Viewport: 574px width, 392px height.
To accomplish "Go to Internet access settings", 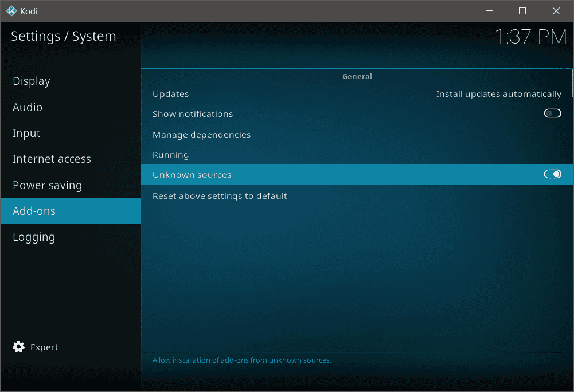I will [71, 159].
